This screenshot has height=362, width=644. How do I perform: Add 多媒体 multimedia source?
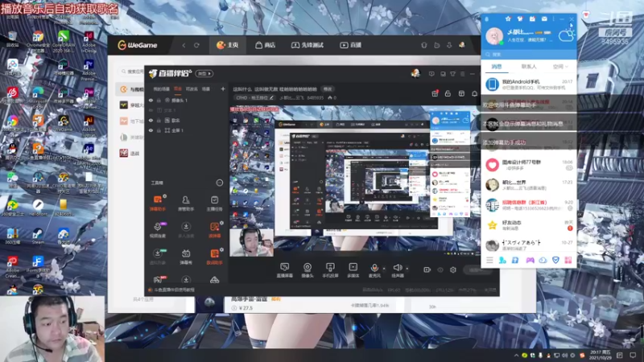click(353, 270)
